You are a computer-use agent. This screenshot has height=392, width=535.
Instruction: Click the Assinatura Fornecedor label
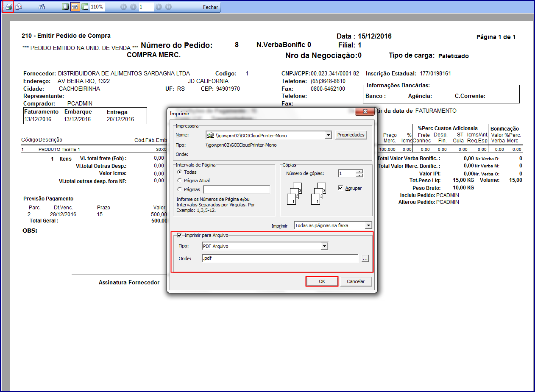(x=129, y=282)
